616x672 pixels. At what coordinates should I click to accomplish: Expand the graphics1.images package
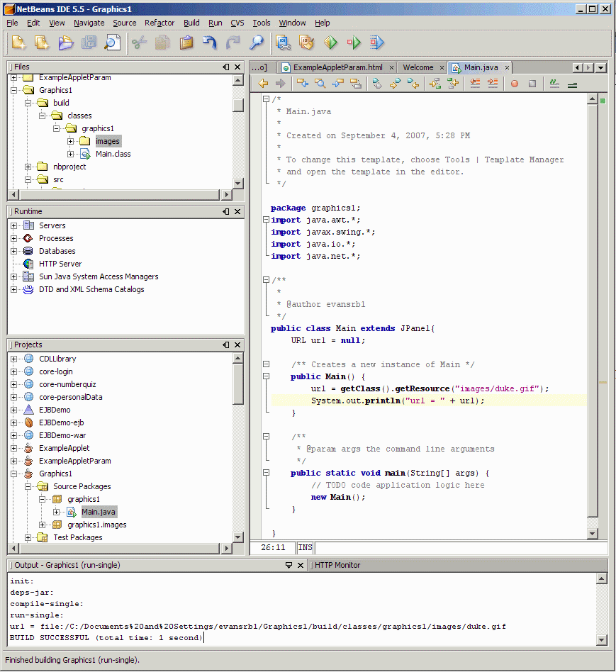(x=43, y=525)
